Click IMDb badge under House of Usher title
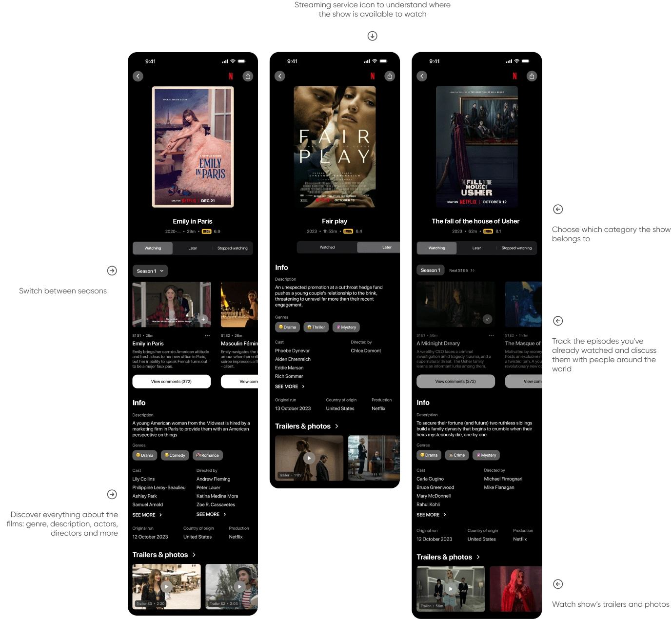This screenshot has height=619, width=672. [x=488, y=232]
